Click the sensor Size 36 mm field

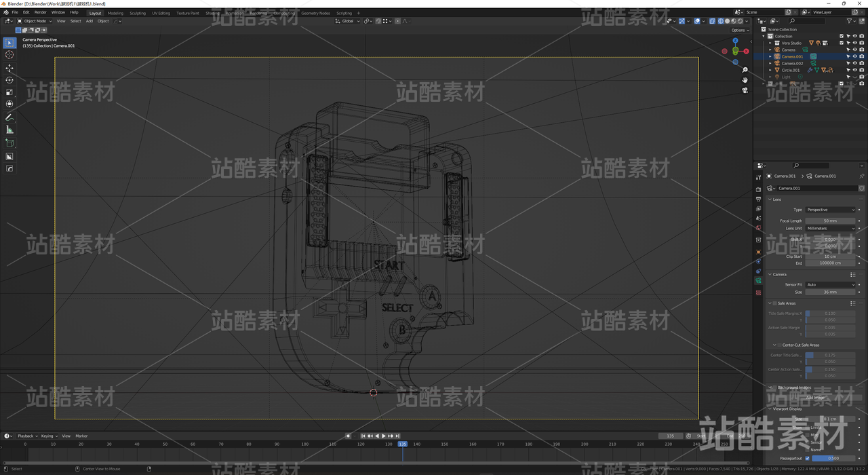click(831, 292)
